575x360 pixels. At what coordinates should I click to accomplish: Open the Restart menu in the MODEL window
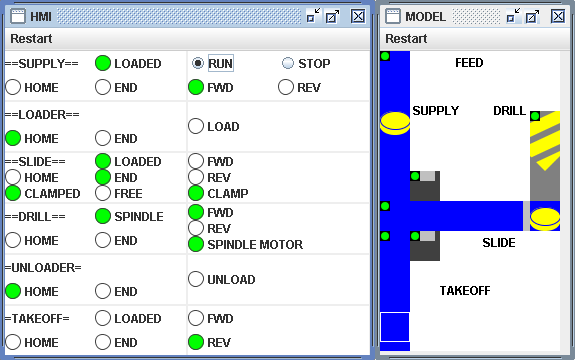tap(406, 38)
